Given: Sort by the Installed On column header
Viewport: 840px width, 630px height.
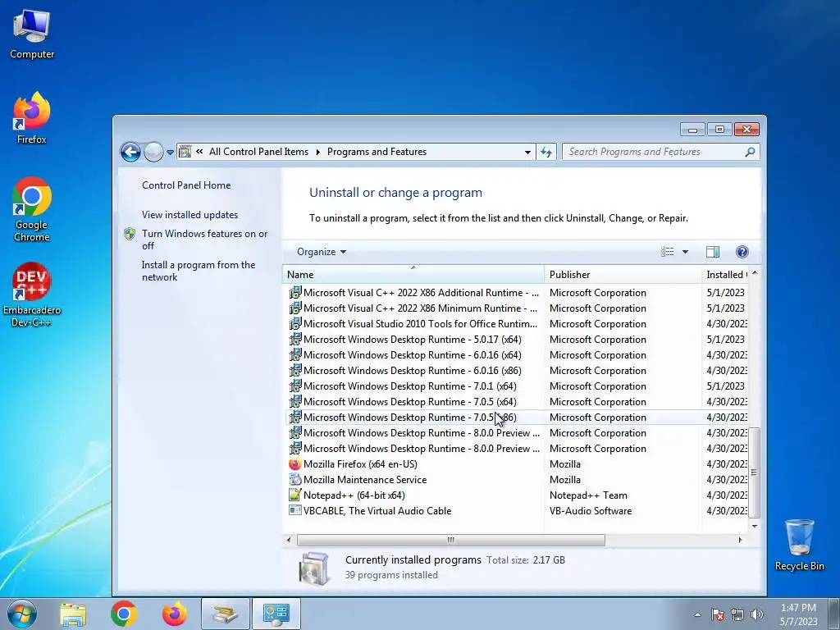Looking at the screenshot, I should pos(725,274).
